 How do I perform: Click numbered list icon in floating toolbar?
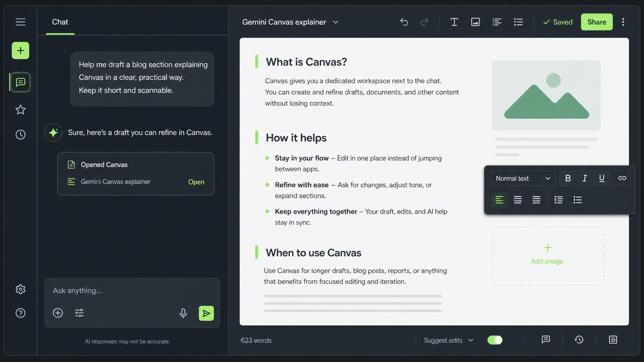click(558, 200)
